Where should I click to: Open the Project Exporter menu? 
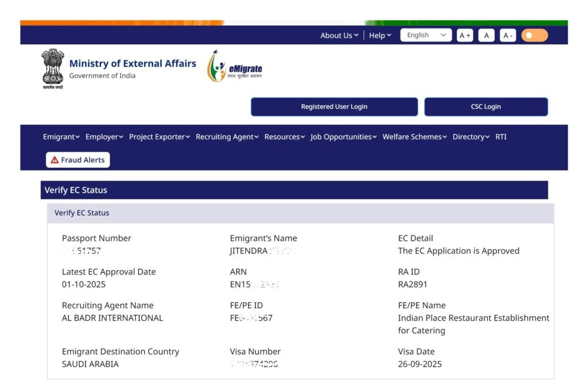click(160, 137)
